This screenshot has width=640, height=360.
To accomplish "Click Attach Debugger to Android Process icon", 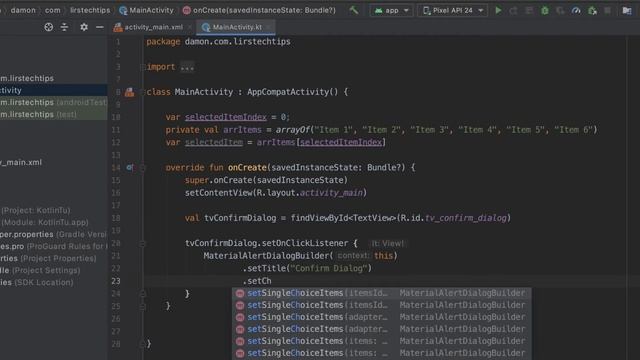I will (x=592, y=11).
